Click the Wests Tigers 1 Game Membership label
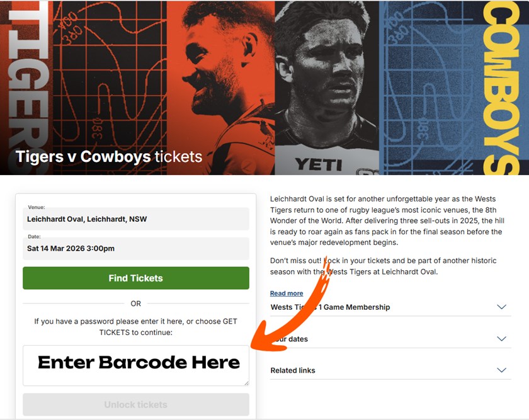This screenshot has width=529, height=420. (330, 307)
